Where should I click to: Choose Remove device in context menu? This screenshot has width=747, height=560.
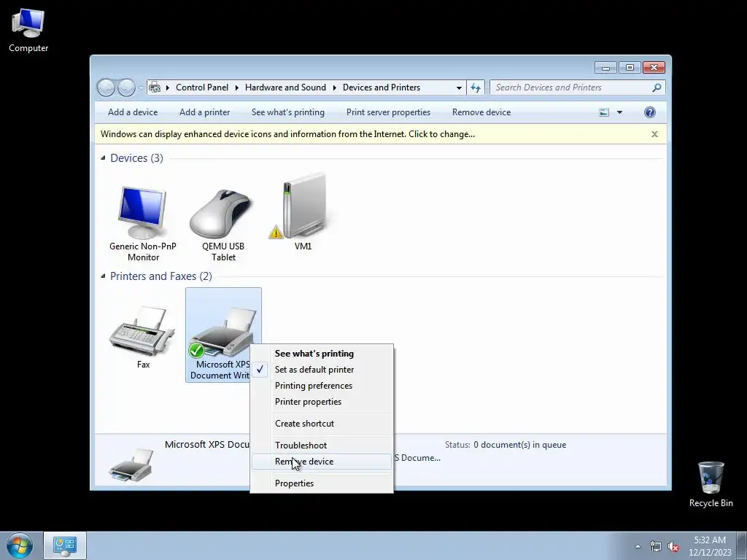322,462
